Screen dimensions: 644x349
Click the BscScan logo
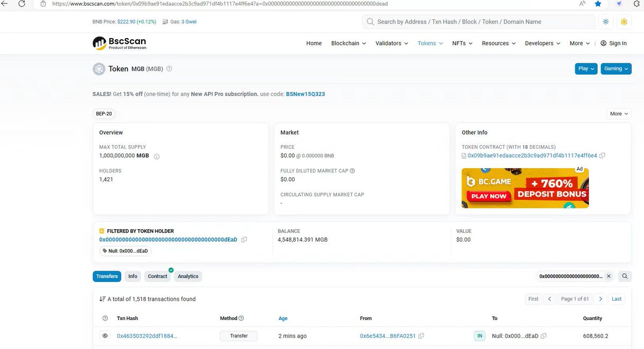pos(119,43)
